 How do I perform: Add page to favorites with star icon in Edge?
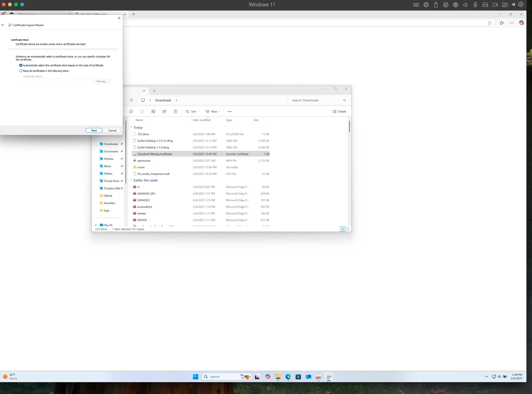click(x=490, y=23)
